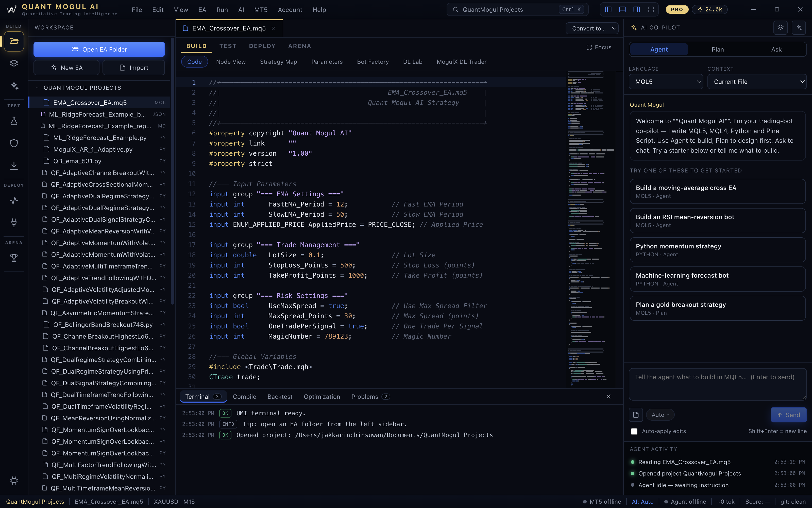Open the Auto model selector dropdown
This screenshot has height=508, width=812.
point(660,415)
